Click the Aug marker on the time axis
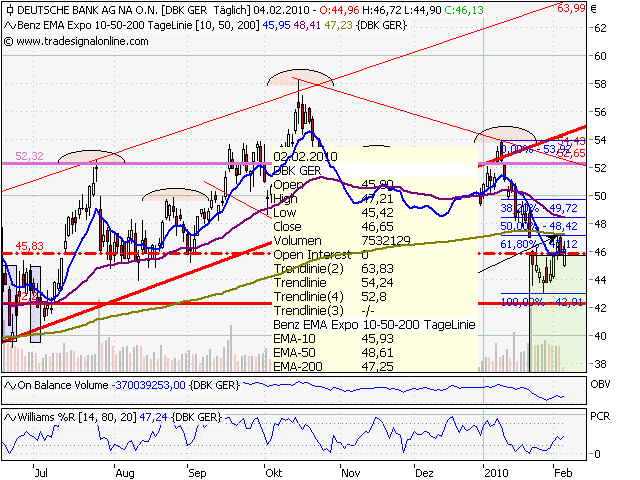 click(125, 473)
